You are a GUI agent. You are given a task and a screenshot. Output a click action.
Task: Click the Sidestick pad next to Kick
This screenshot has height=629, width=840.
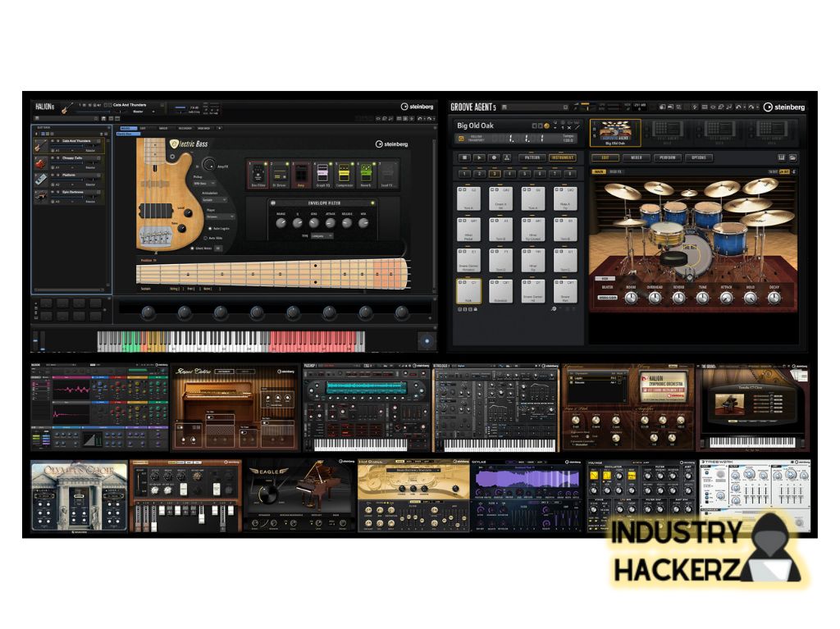(x=500, y=291)
